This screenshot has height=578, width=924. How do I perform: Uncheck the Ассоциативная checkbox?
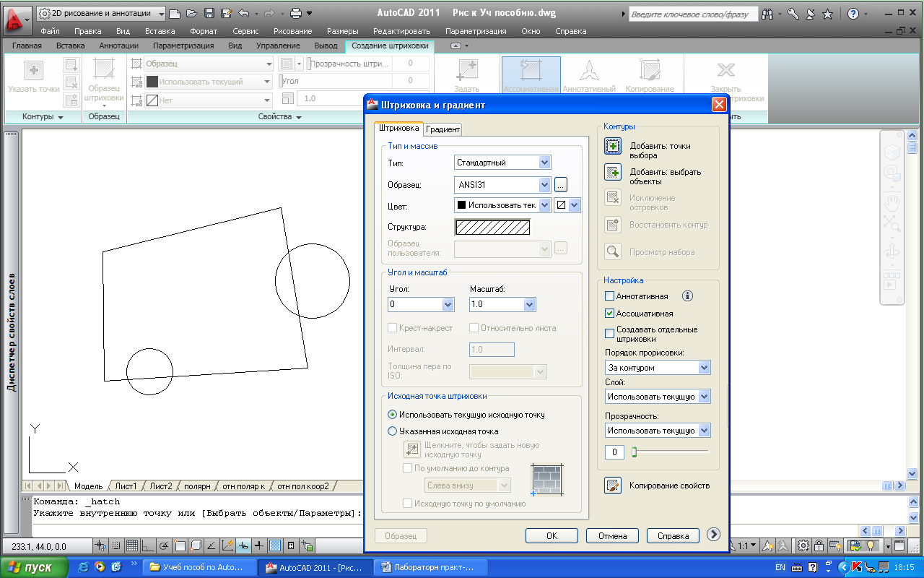click(610, 314)
